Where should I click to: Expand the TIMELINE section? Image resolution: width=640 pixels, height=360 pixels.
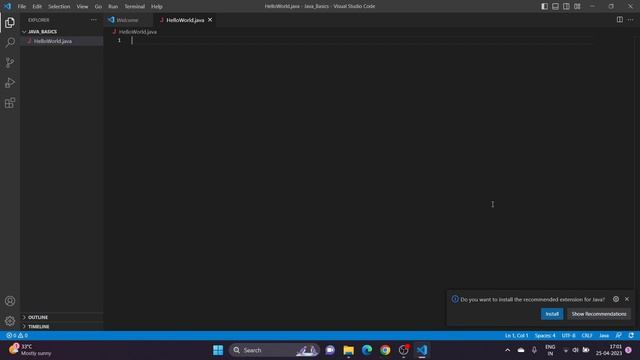pyautogui.click(x=39, y=327)
